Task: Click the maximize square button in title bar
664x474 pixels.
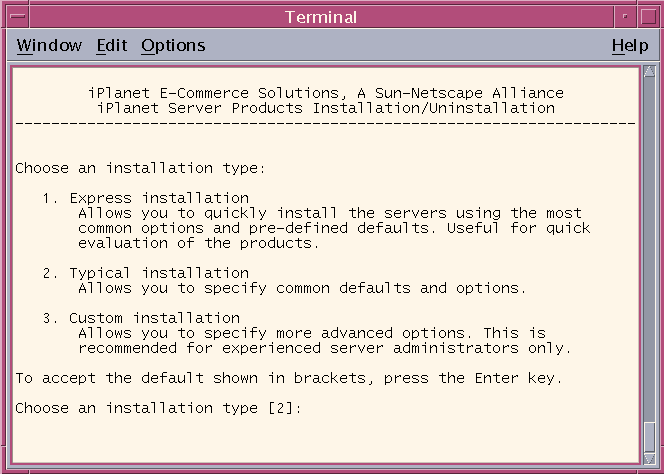Action: 648,17
